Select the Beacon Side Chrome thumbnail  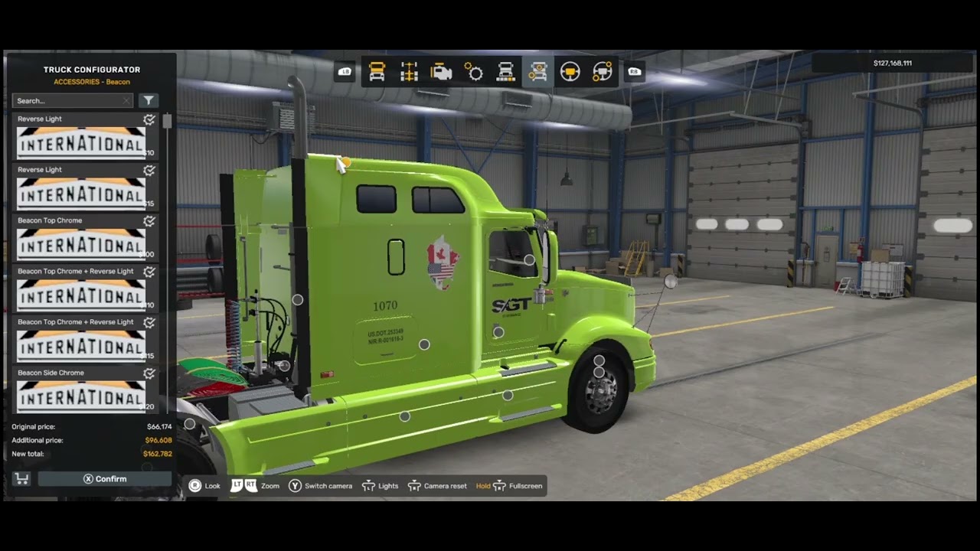(x=80, y=396)
